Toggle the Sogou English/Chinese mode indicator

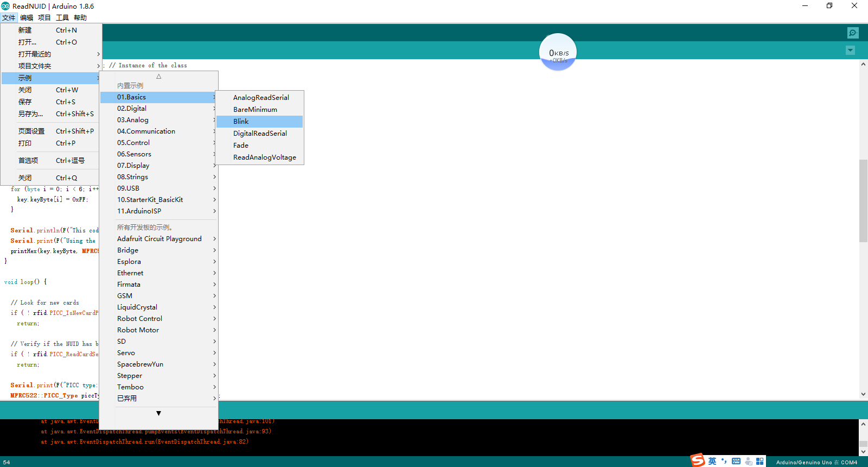712,461
